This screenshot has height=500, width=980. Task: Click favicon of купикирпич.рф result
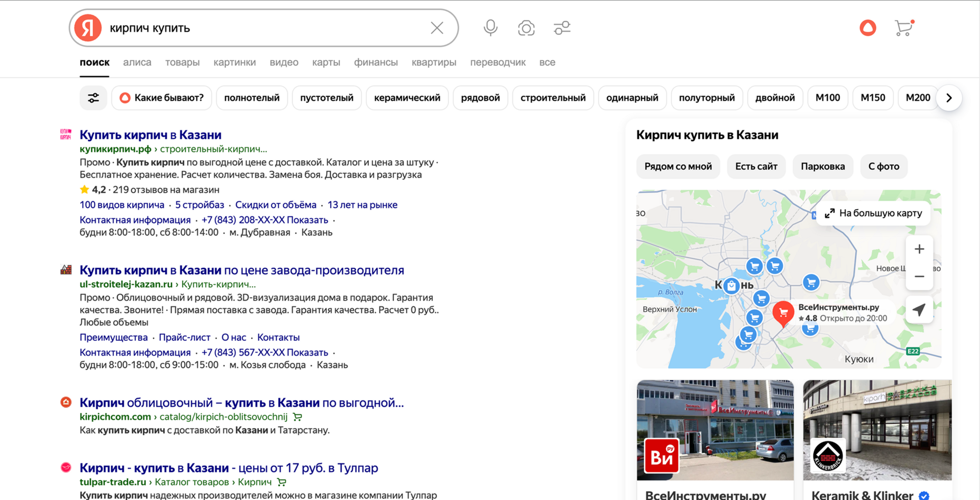coord(66,134)
